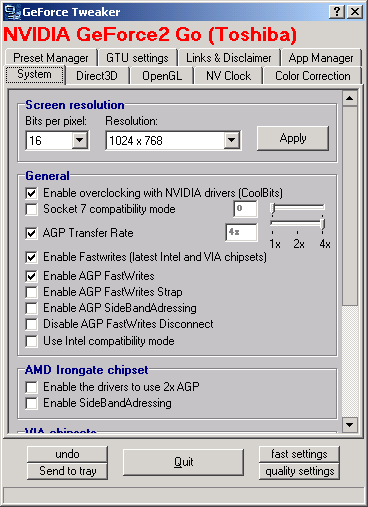Click the Quit button
The height and width of the screenshot is (507, 368).
pyautogui.click(x=183, y=462)
